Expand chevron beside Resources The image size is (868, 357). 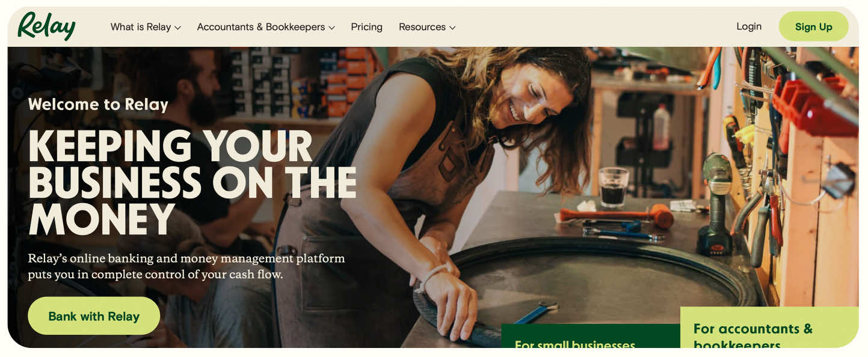pos(452,28)
